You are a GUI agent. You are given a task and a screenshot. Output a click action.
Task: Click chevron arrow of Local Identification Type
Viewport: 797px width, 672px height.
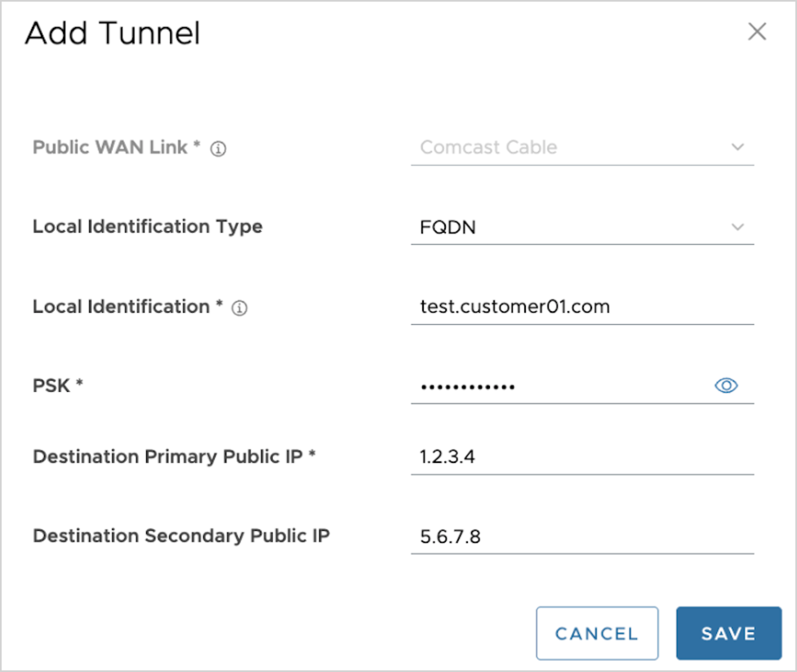click(x=737, y=227)
